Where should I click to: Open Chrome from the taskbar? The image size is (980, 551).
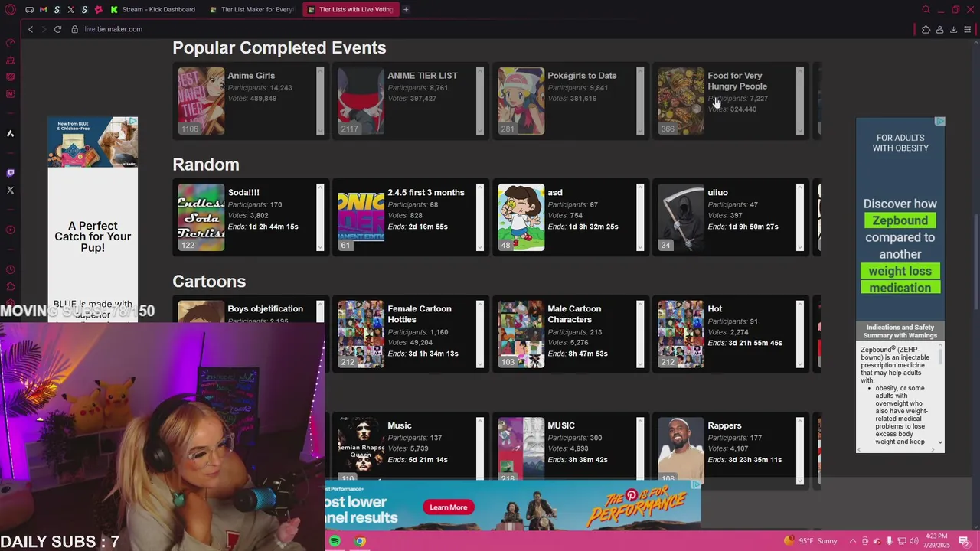pos(360,541)
